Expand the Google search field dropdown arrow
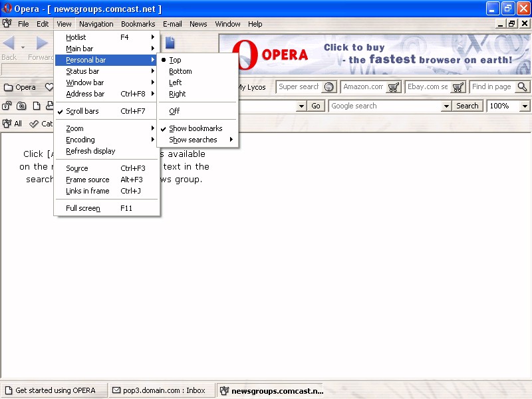 [x=446, y=106]
